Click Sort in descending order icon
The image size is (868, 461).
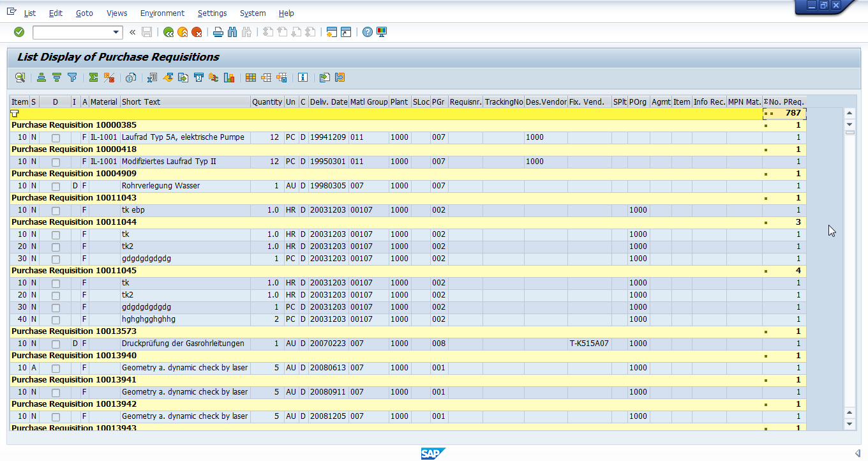(x=57, y=77)
